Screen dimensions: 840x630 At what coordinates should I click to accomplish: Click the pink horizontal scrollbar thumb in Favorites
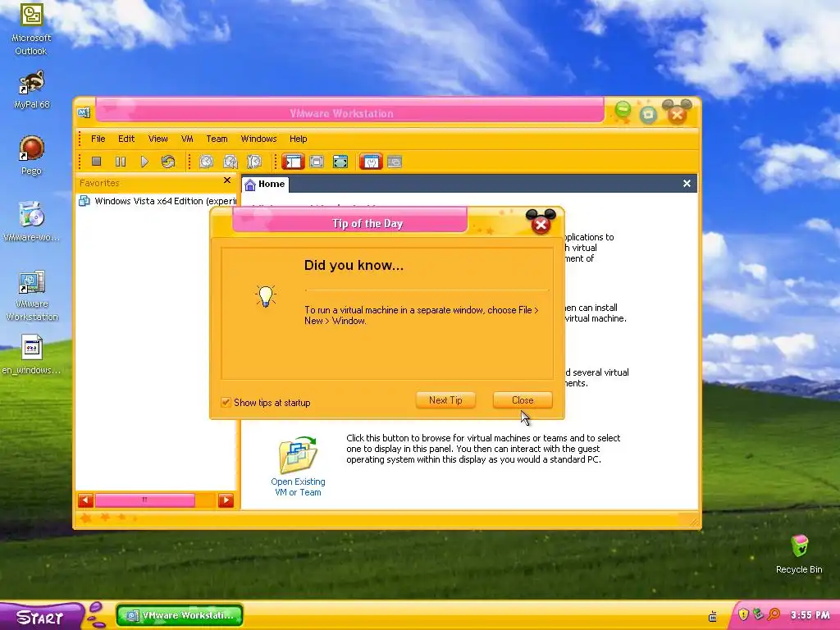(144, 500)
